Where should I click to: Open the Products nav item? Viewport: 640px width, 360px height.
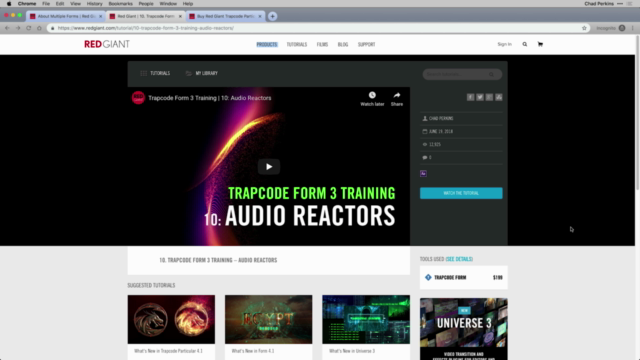coord(267,44)
